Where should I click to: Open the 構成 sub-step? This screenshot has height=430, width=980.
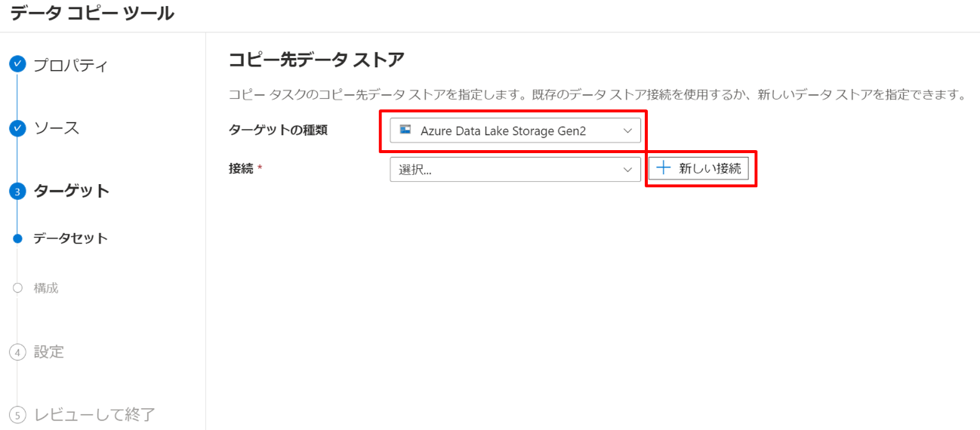pyautogui.click(x=46, y=287)
